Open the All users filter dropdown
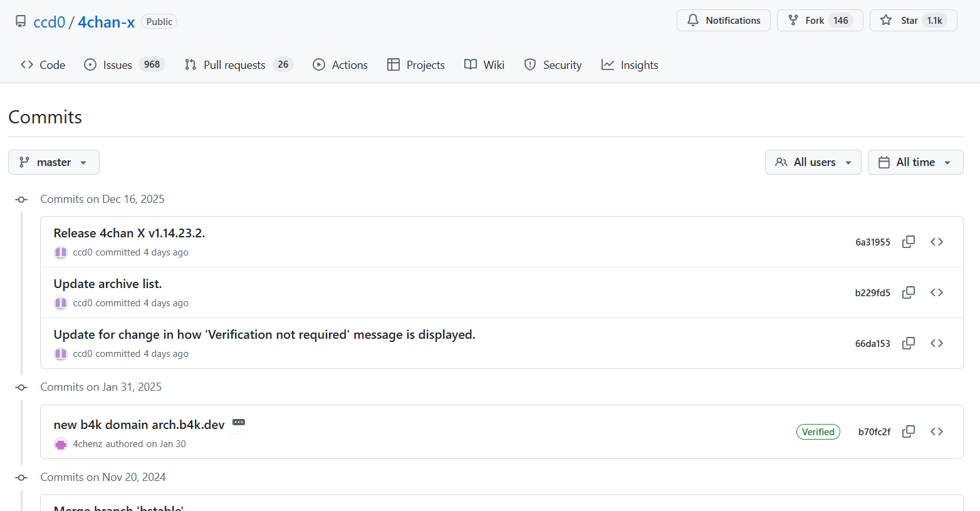The height and width of the screenshot is (511, 980). click(813, 162)
